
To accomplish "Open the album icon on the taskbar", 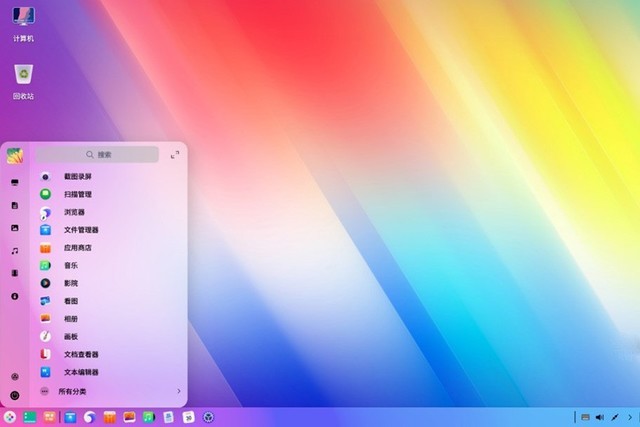I will pos(129,417).
